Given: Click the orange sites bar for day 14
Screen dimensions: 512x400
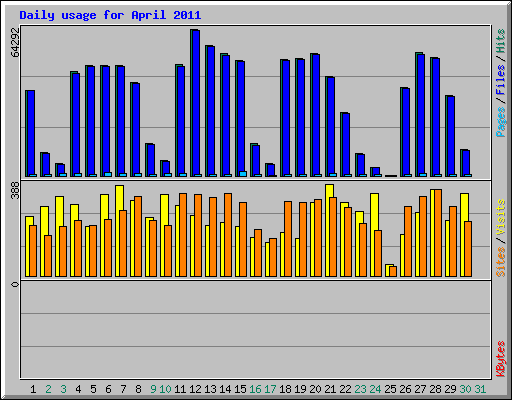Looking at the screenshot, I should [228, 235].
